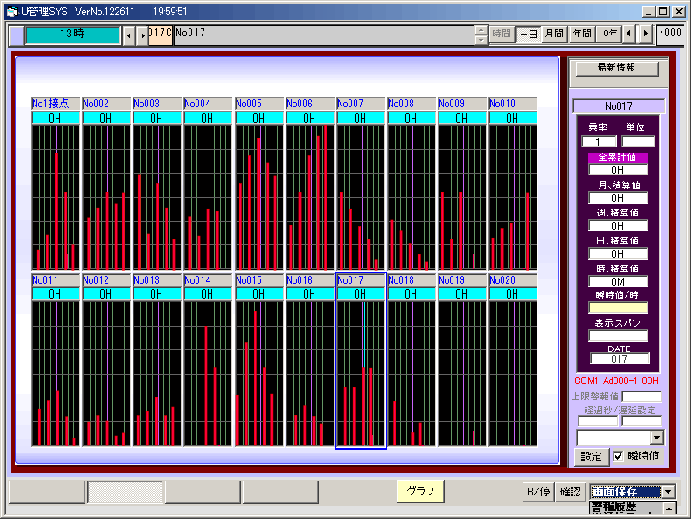Click the spinner up arrow after No017 field
This screenshot has height=519, width=691.
[x=481, y=30]
